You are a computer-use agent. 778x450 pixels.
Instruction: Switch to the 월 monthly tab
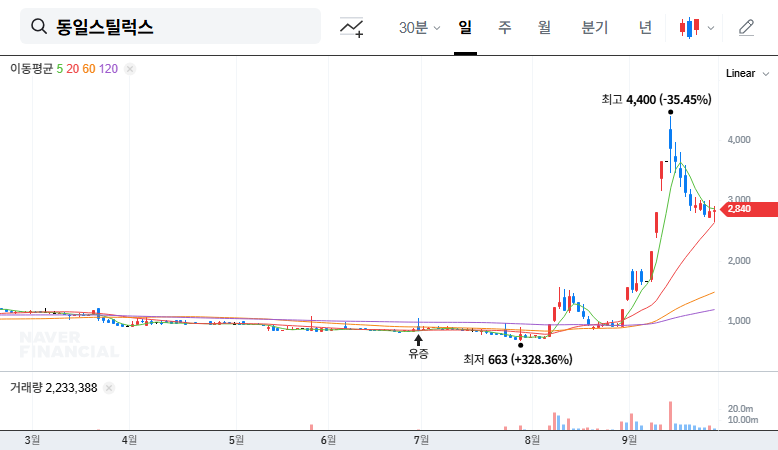coord(544,27)
